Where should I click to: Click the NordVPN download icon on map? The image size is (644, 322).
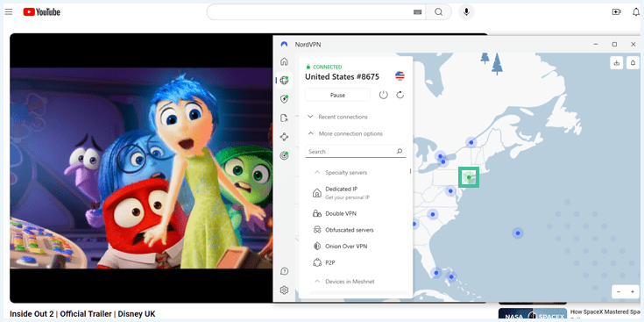tap(617, 63)
